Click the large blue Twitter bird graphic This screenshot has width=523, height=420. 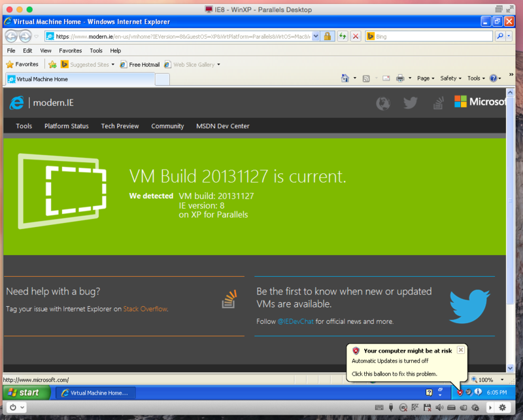[x=469, y=306]
